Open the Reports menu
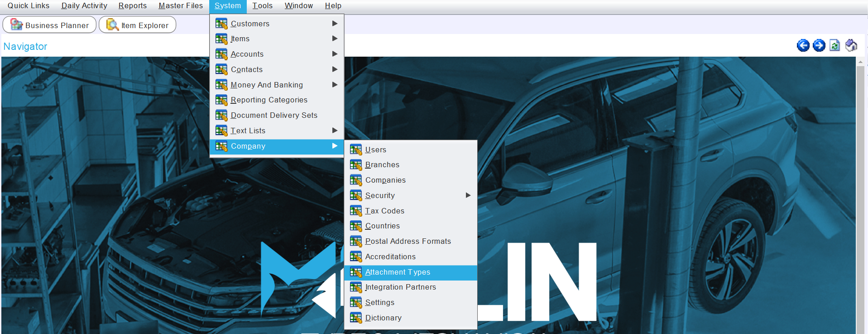 [x=133, y=6]
